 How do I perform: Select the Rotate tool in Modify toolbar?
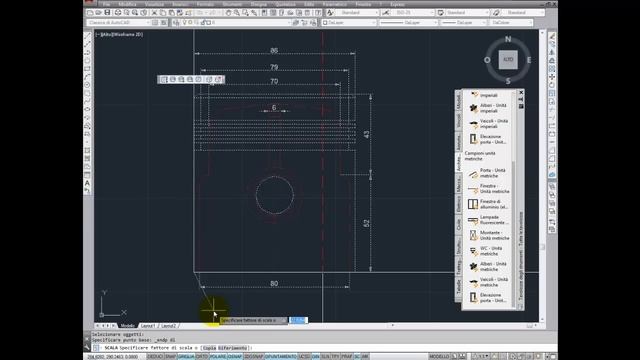click(x=552, y=85)
